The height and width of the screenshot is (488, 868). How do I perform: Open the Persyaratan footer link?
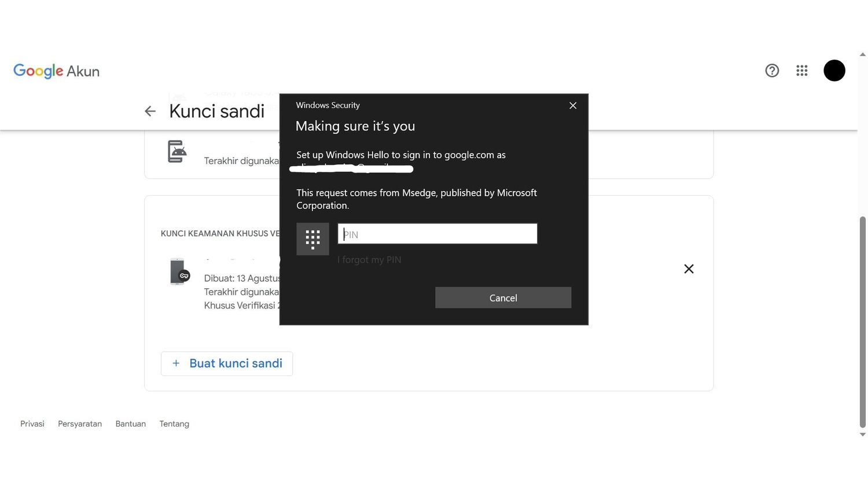[80, 424]
